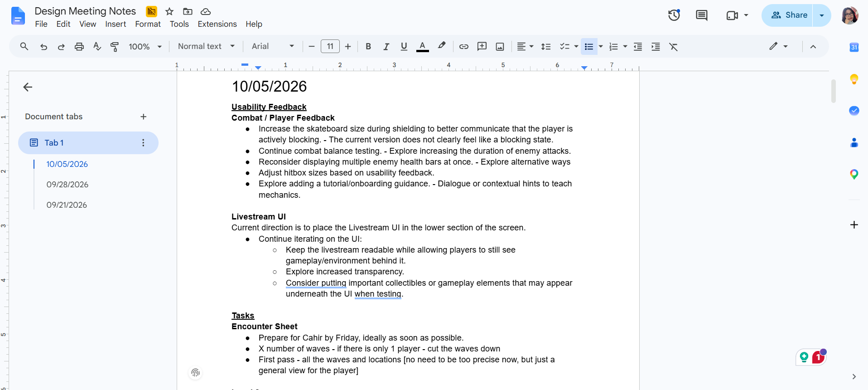The width and height of the screenshot is (868, 390).
Task: Insert an image
Action: (500, 46)
